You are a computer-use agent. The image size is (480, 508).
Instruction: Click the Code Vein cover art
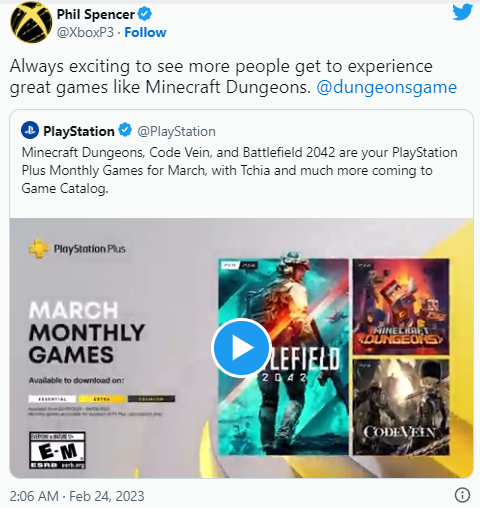coord(401,407)
